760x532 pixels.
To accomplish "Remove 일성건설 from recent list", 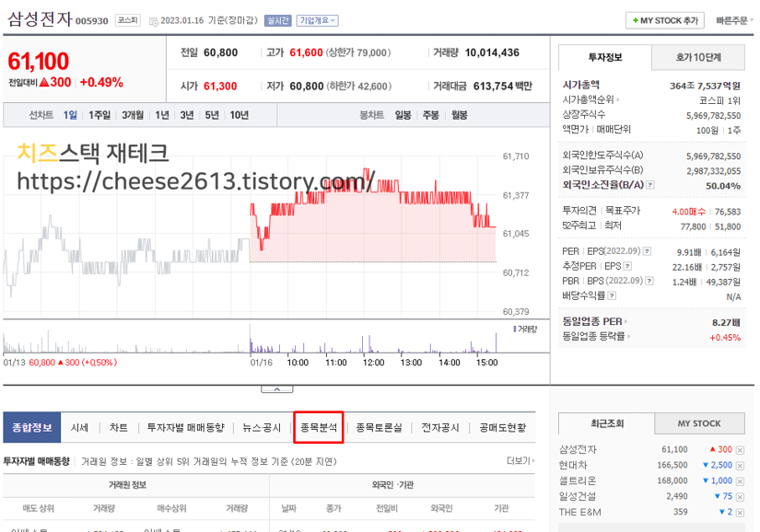I will pos(740,497).
